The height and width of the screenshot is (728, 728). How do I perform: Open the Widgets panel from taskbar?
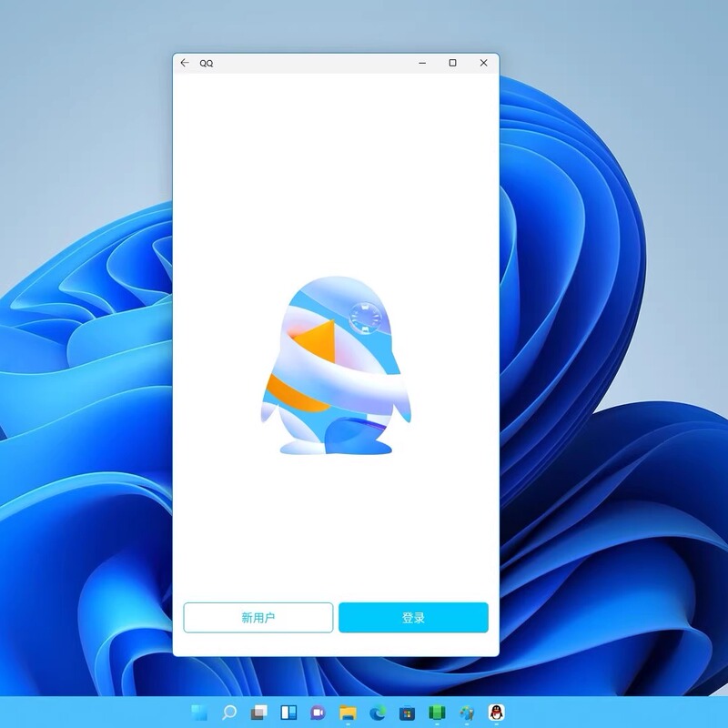288,713
